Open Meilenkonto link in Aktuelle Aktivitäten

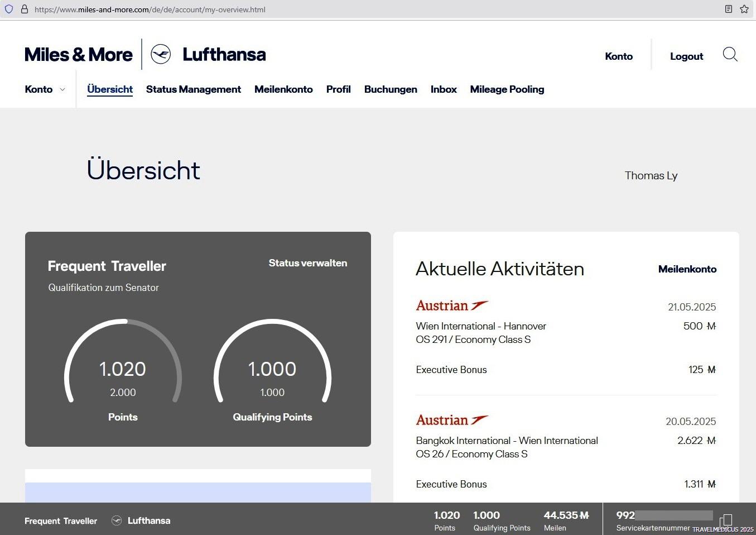(x=687, y=269)
